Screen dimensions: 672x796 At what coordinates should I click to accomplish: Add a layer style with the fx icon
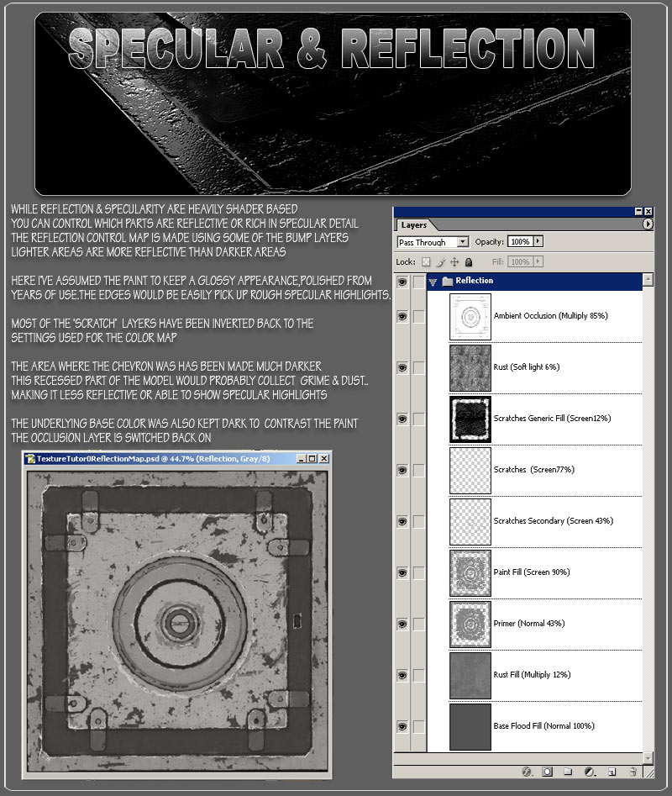pyautogui.click(x=528, y=772)
